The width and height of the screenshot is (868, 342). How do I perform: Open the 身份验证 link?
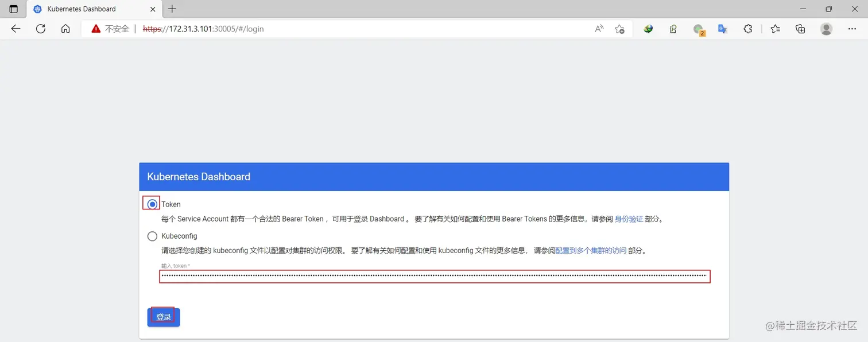point(629,219)
